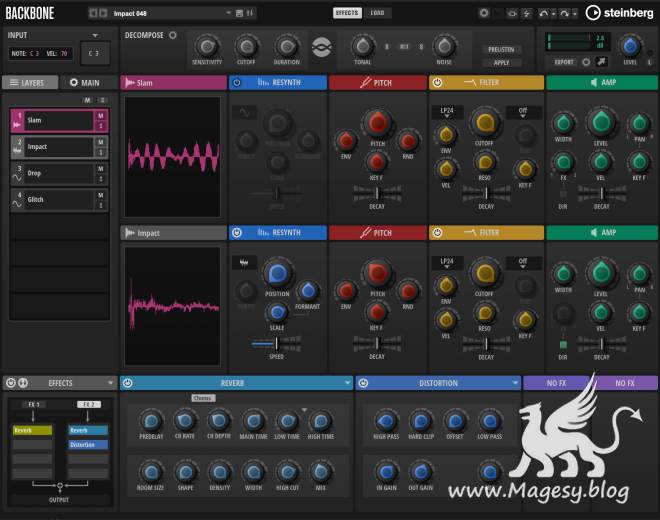Viewport: 660px width, 520px height.
Task: Toggle the global Effects power button
Action: [11, 383]
